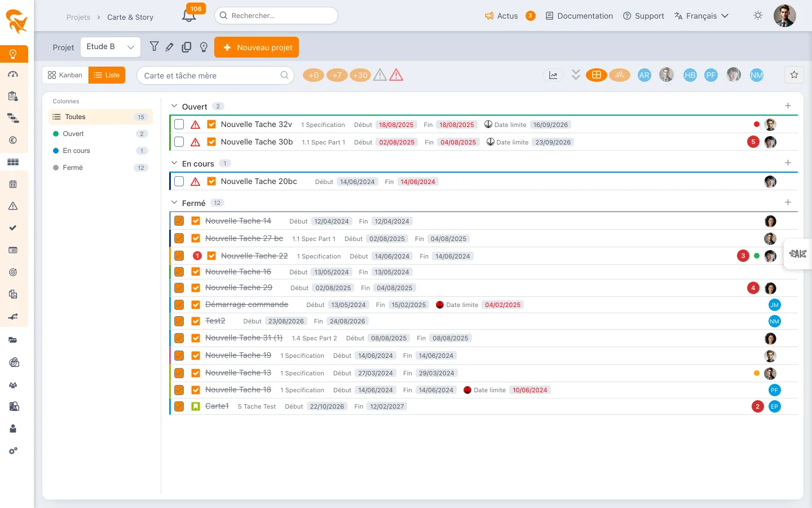Open the chart statistics icon
Screen dimensions: 812x508
[x=553, y=75]
